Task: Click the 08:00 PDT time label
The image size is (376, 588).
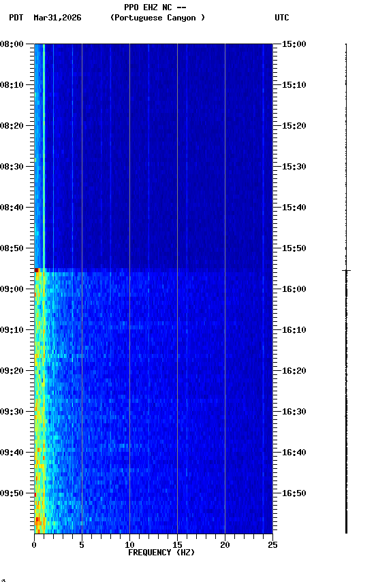Action: pos(12,44)
